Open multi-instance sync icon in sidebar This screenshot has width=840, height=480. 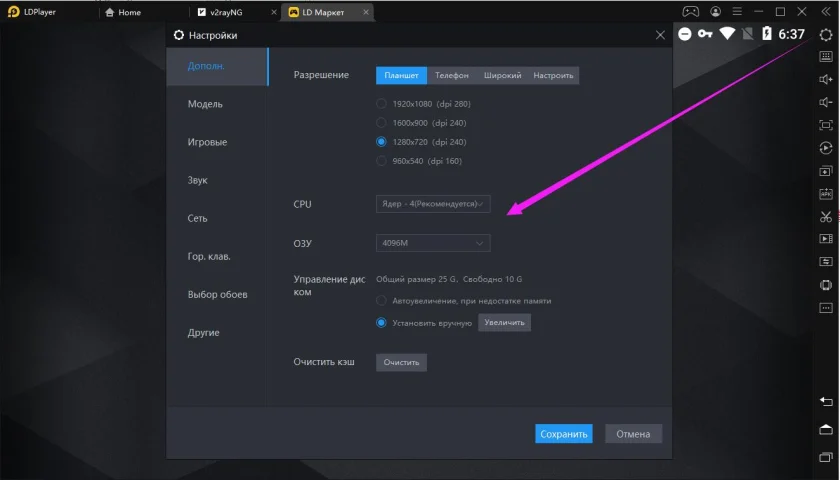[x=826, y=171]
